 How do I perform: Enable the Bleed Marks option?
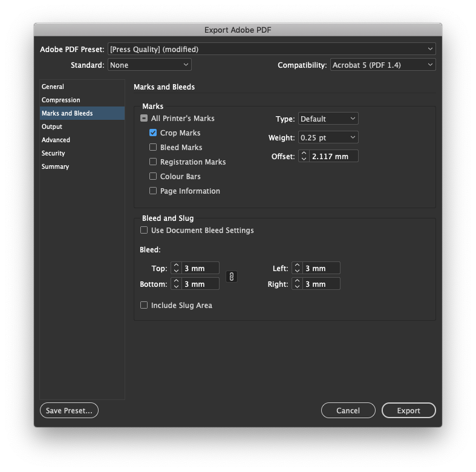point(153,148)
